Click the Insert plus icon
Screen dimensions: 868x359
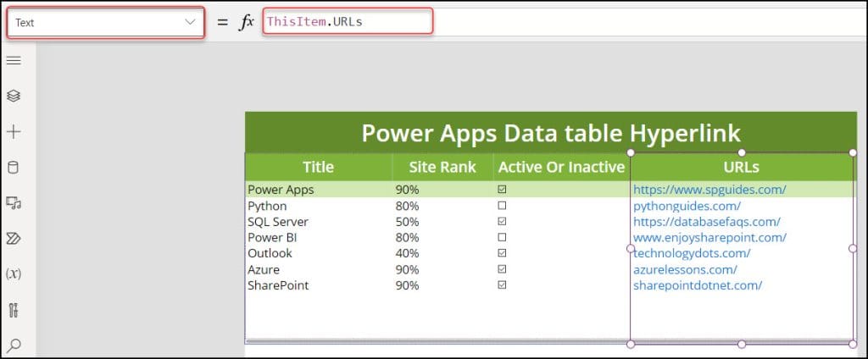point(14,131)
